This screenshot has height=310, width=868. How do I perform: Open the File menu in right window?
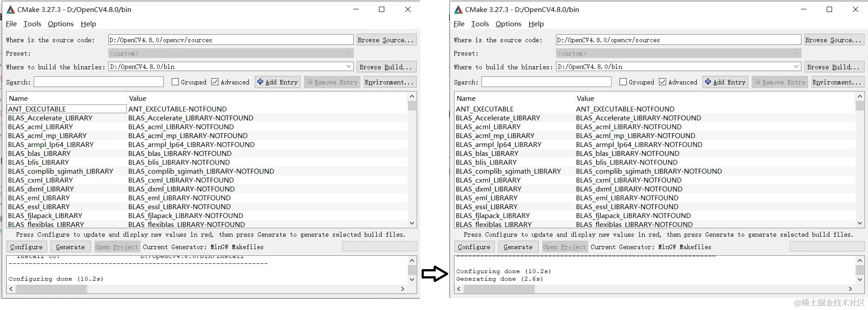[x=459, y=24]
